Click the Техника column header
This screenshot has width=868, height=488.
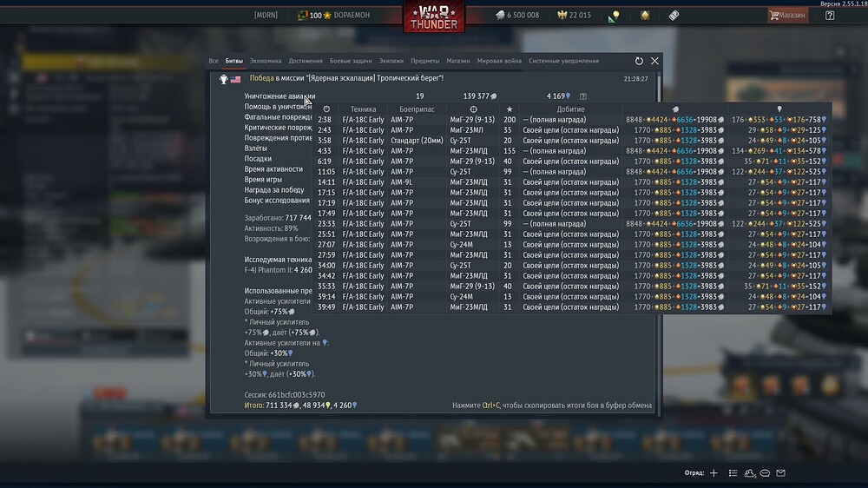coord(363,109)
